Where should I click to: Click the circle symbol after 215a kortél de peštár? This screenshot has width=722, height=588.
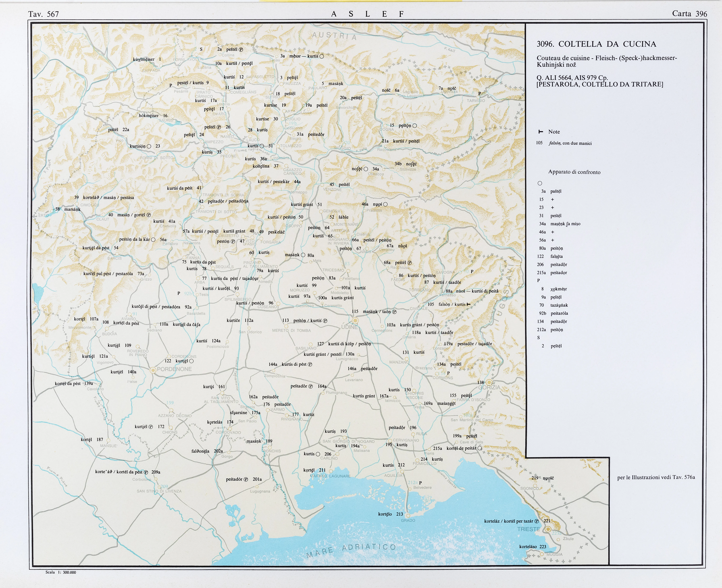tap(480, 448)
